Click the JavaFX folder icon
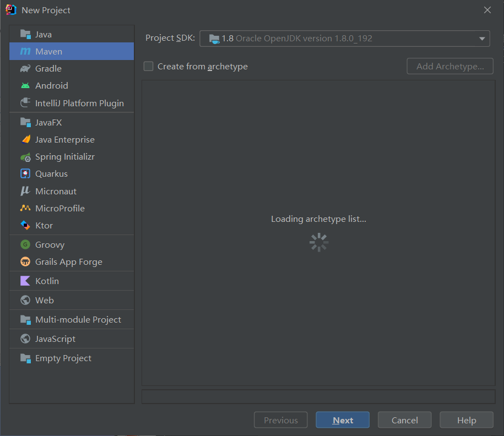Image resolution: width=504 pixels, height=436 pixels. click(x=25, y=122)
